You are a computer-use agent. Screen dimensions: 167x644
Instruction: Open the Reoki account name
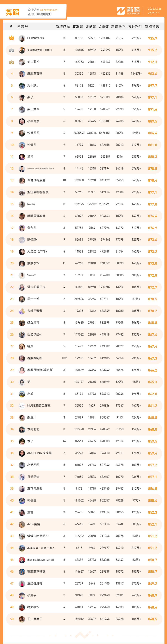(x=31, y=204)
